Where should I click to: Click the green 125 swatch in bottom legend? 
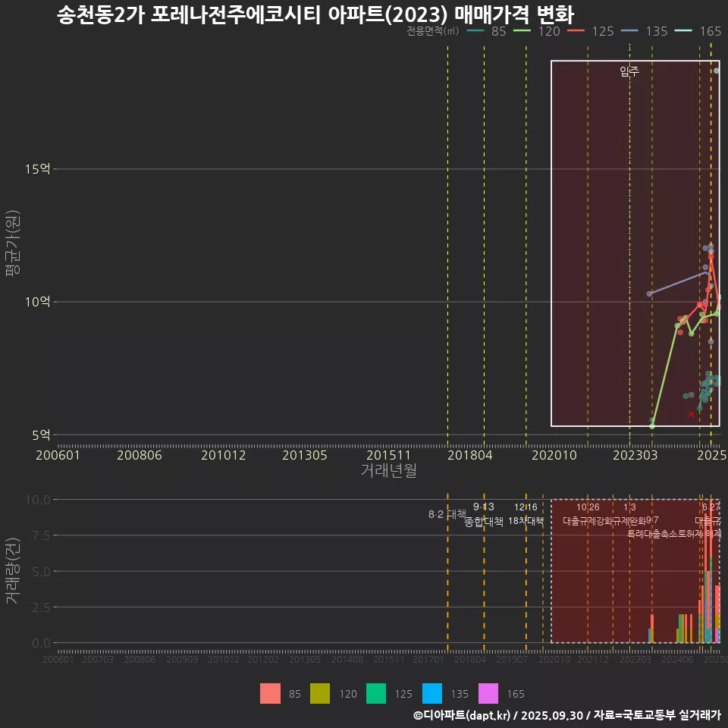pos(376,693)
